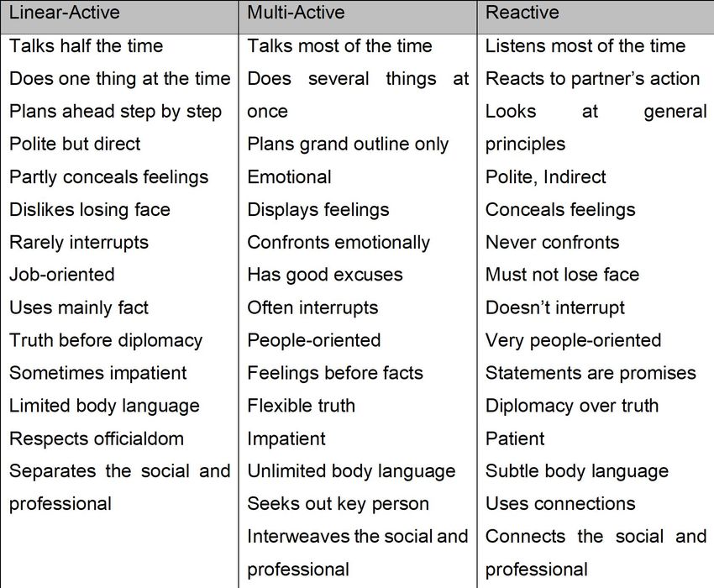Select Uses connections line
The image size is (714, 588).
coord(560,504)
